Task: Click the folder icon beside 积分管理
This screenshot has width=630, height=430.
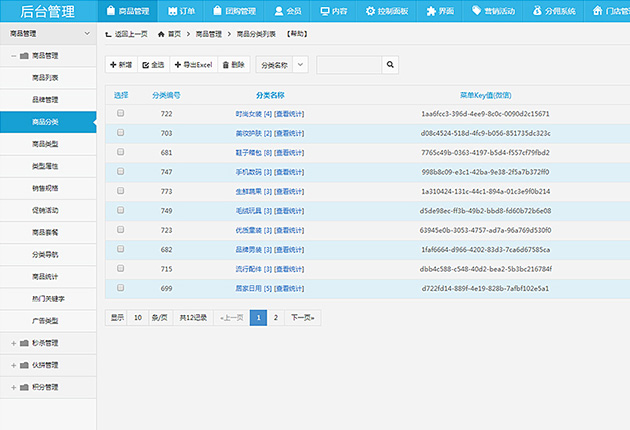Action: 24,387
